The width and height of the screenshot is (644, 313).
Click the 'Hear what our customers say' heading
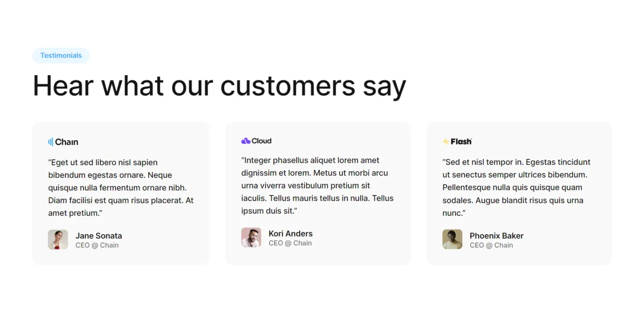(x=219, y=86)
